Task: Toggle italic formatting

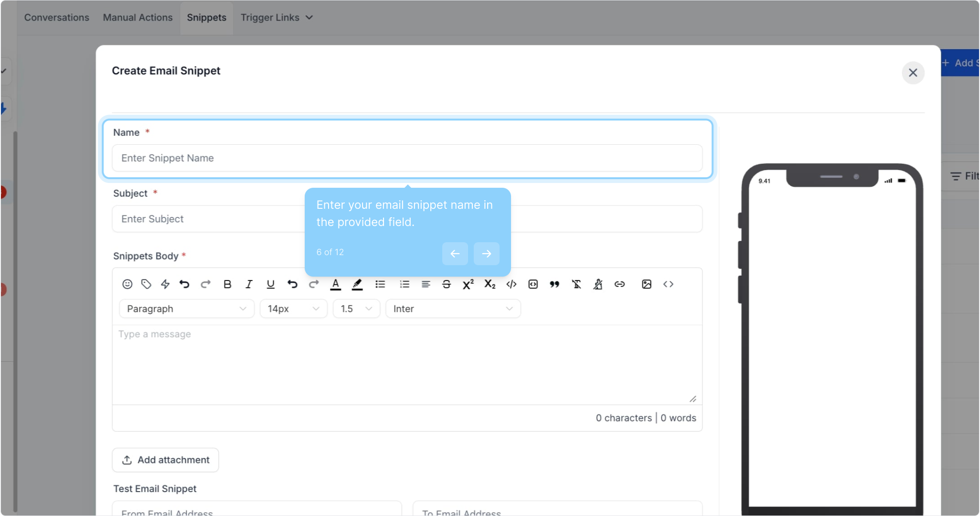Action: [249, 284]
